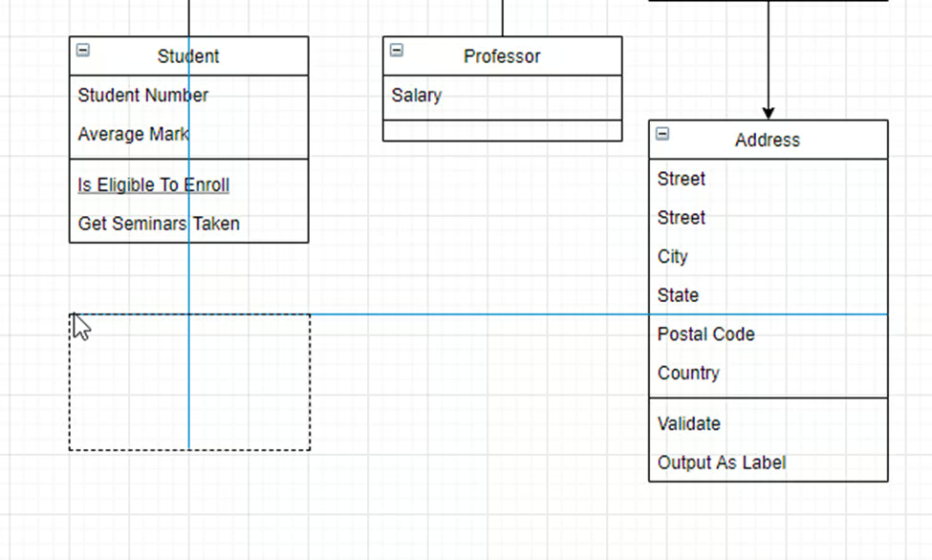Select the Get Seminars Taken method
This screenshot has height=560, width=932.
159,224
